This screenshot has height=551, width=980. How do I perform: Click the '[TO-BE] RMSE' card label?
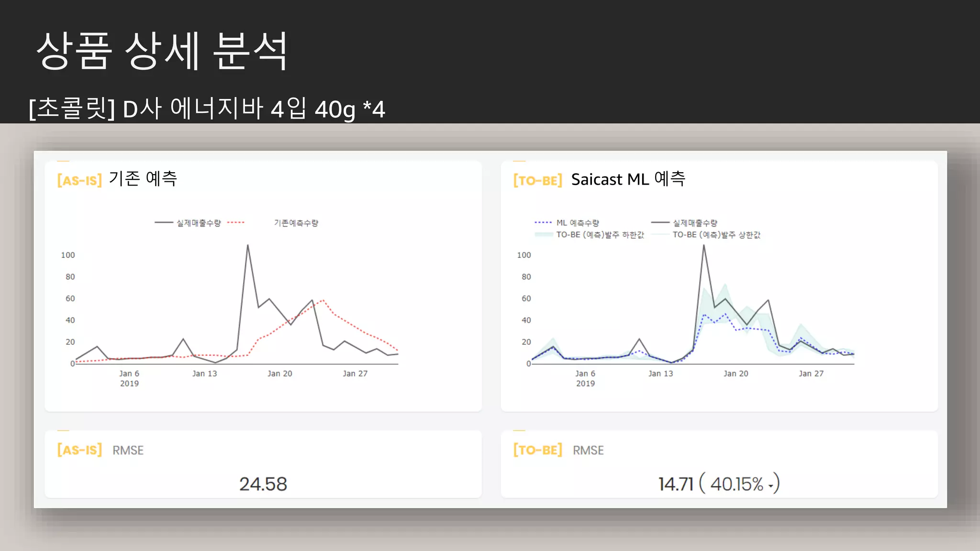tap(558, 450)
